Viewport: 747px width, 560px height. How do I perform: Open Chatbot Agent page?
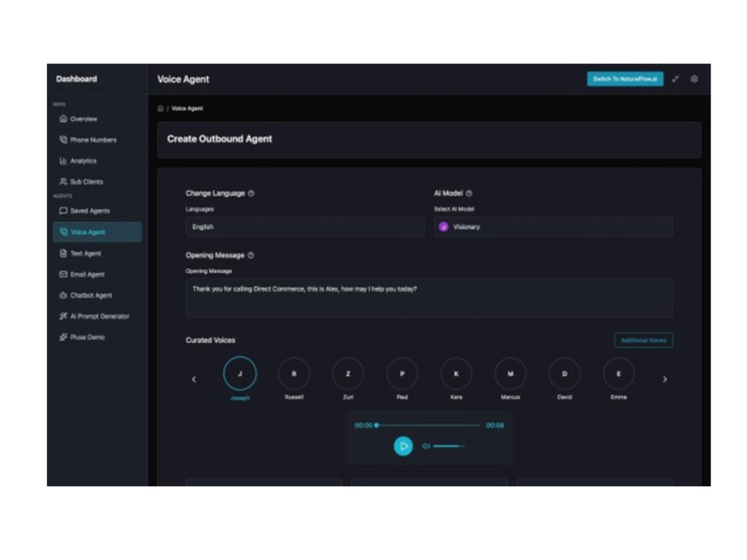click(x=86, y=295)
